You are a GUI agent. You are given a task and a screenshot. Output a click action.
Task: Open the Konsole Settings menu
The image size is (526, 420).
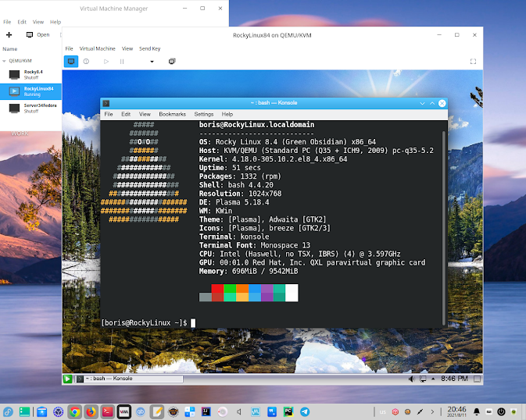coord(204,114)
